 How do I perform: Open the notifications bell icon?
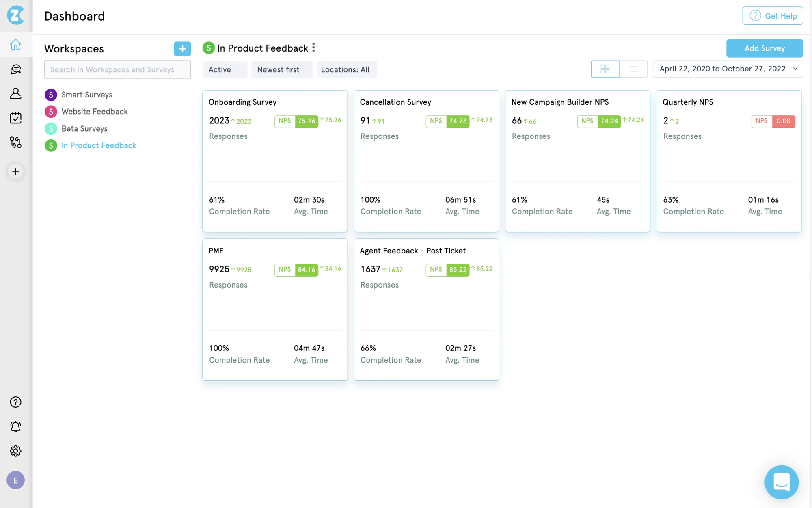click(15, 426)
